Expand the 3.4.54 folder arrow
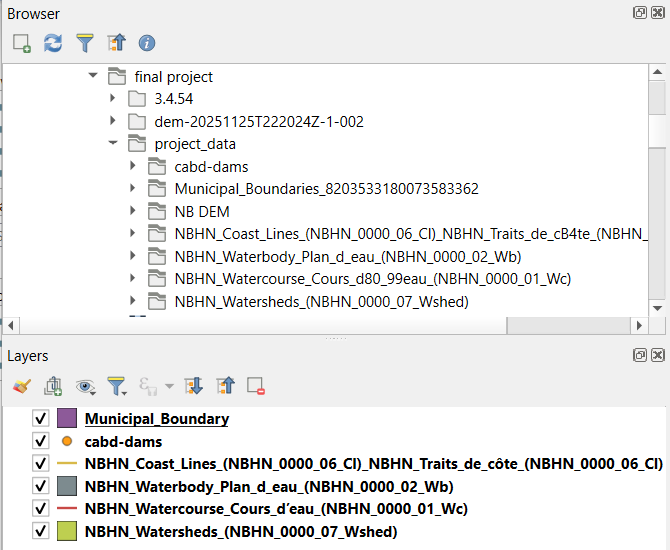This screenshot has height=550, width=670. (113, 99)
